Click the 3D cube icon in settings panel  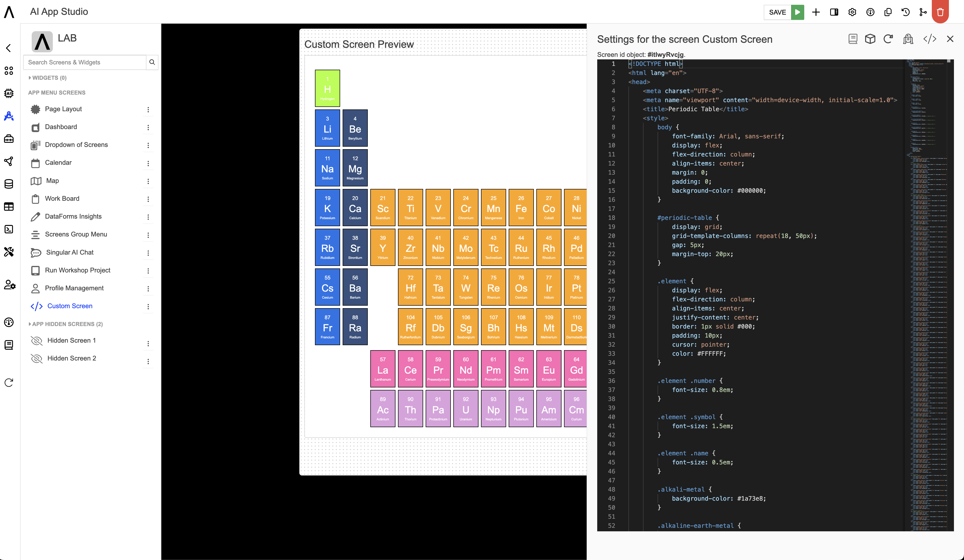pos(870,39)
